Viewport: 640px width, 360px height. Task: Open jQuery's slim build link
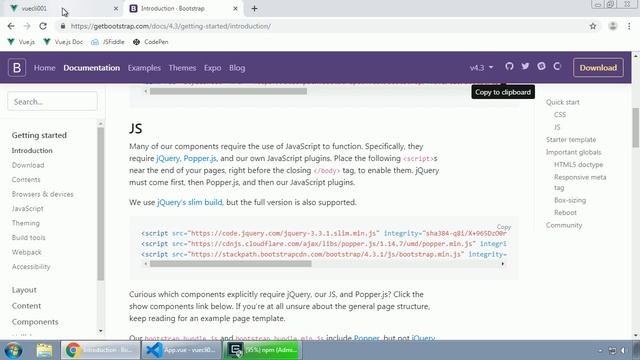(190, 202)
